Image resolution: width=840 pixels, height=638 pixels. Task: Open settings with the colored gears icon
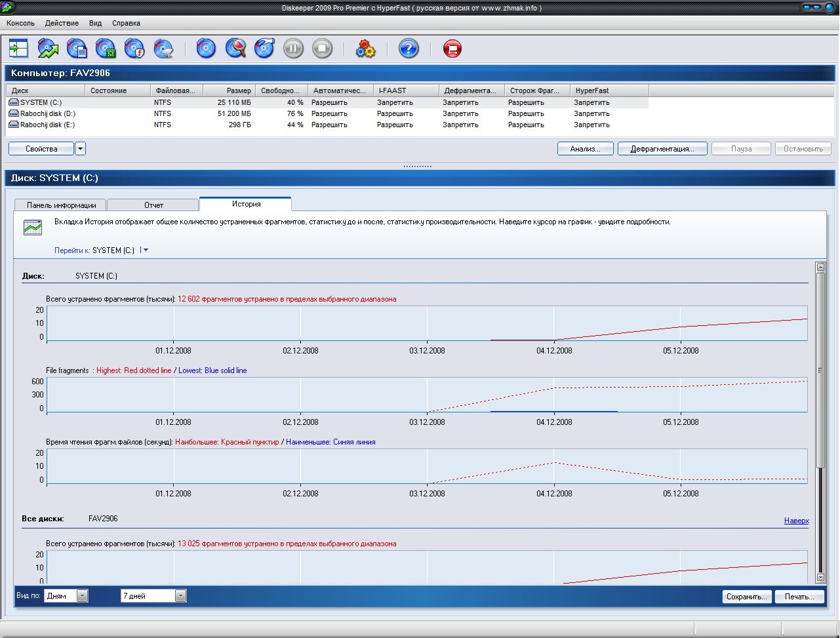click(365, 49)
